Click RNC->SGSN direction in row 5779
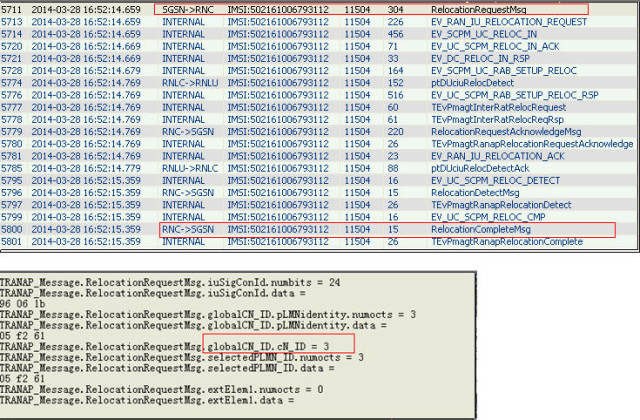The image size is (640, 420). (188, 132)
